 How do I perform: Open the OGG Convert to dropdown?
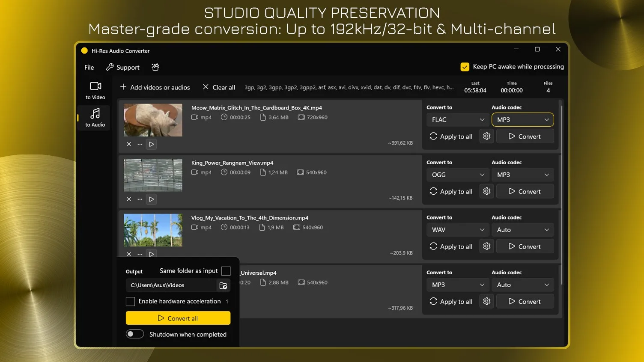pyautogui.click(x=457, y=175)
